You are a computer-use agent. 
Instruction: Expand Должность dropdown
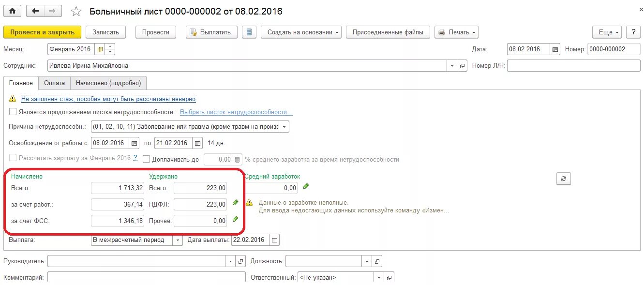[367, 261]
